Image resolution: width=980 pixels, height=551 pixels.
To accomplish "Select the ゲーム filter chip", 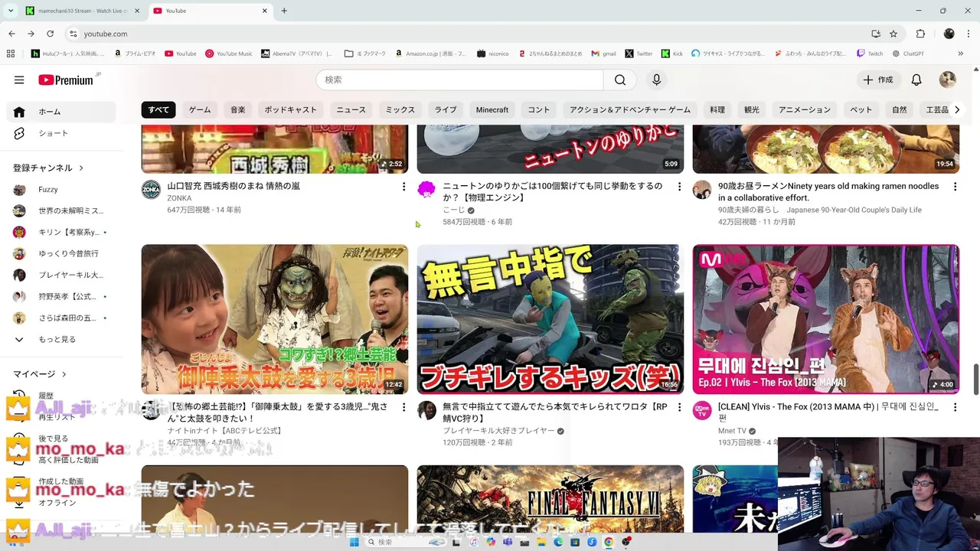I will click(200, 109).
